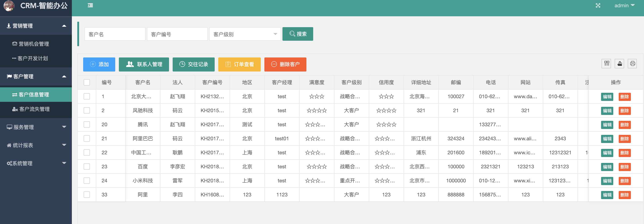Collapse the sidebar with the fold icon

[x=91, y=5]
